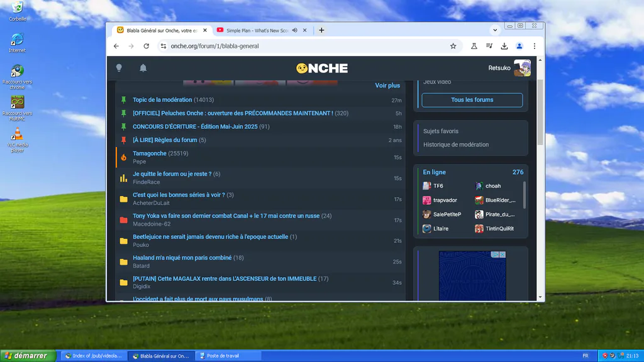Click the En ligne heading
Viewport: 644px width, 362px height.
tap(434, 172)
